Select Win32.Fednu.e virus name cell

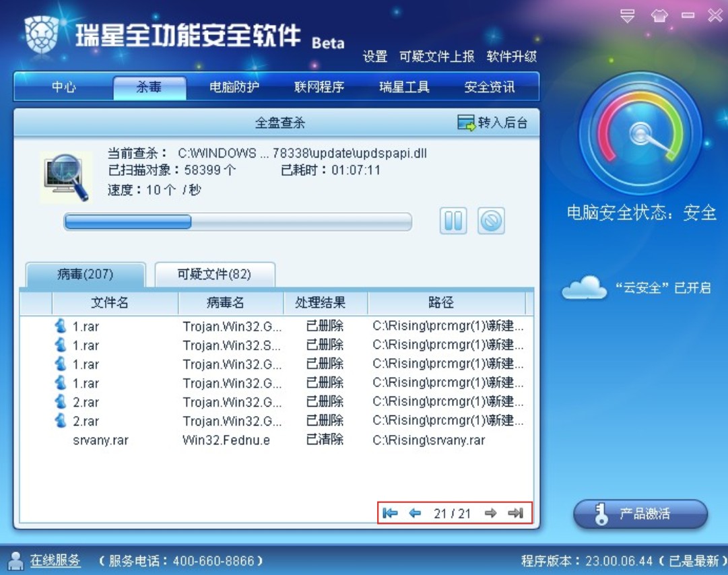[226, 440]
